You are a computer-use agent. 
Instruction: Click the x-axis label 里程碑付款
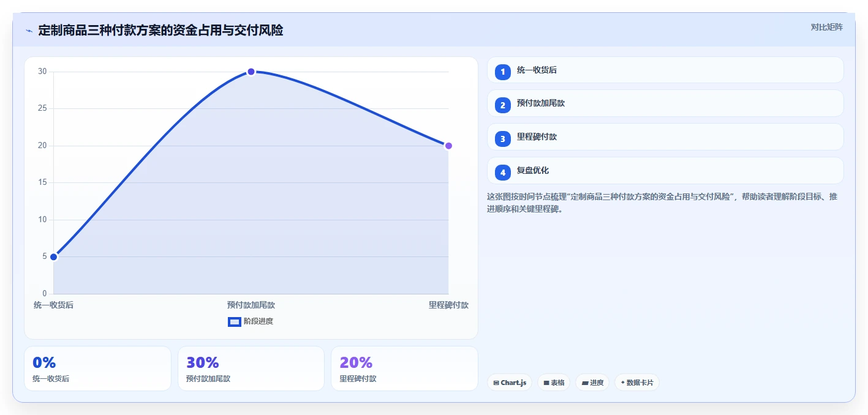(x=448, y=305)
